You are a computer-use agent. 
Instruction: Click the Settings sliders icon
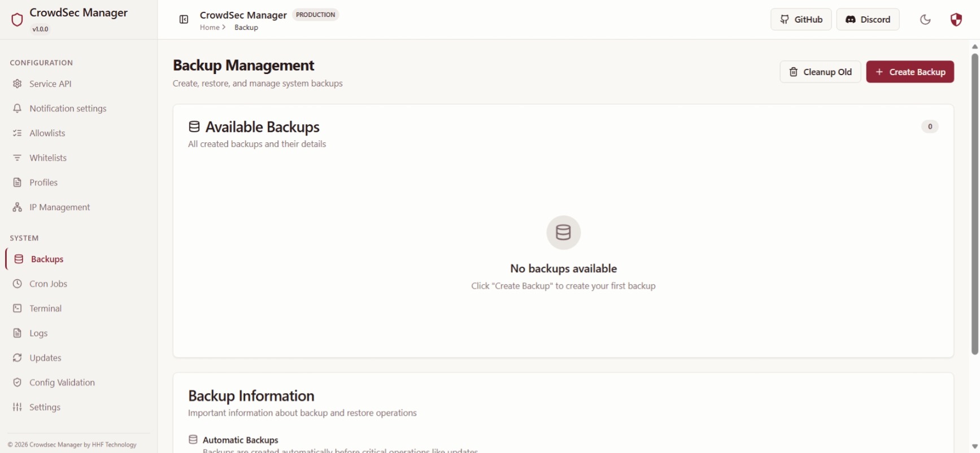tap(18, 407)
